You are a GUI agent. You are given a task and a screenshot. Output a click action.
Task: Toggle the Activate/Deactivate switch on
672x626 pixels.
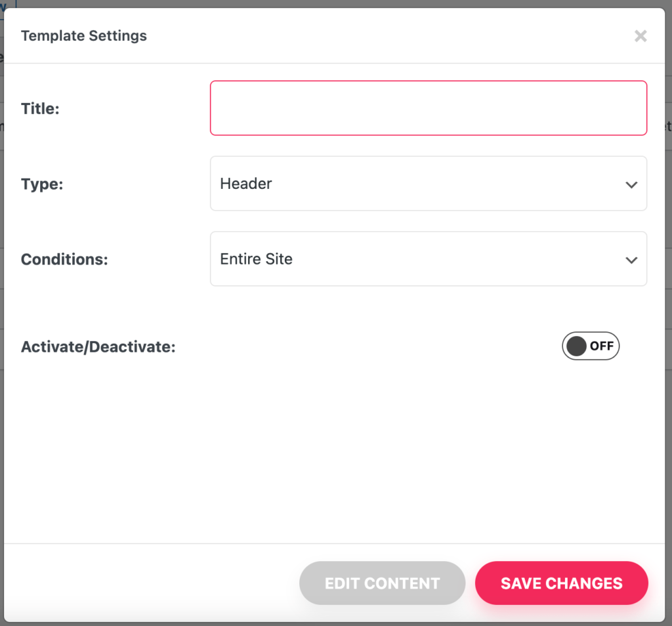tap(590, 346)
